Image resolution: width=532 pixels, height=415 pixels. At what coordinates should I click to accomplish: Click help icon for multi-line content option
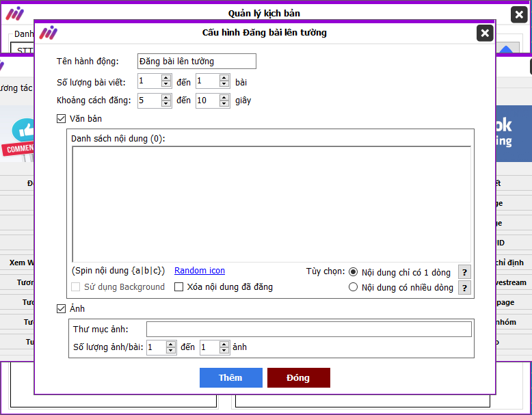464,288
